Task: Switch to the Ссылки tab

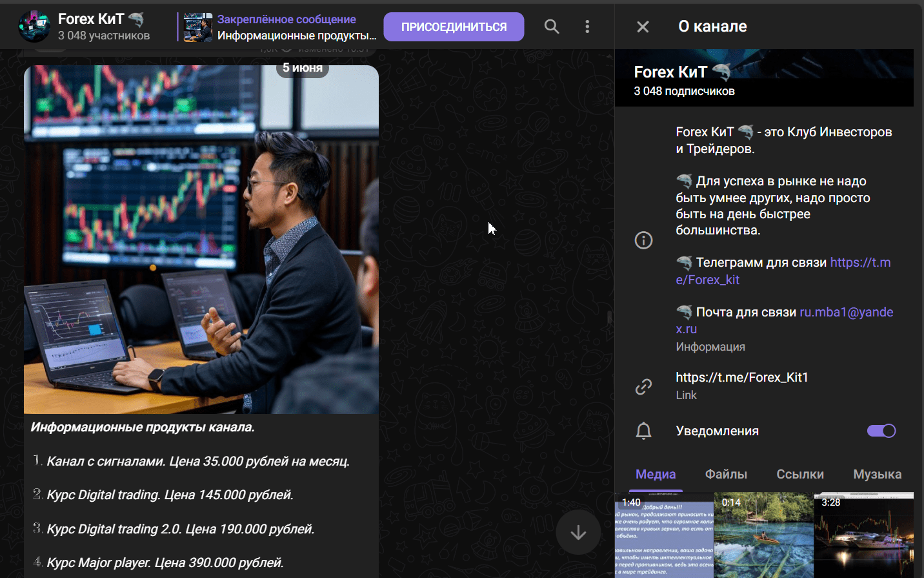Action: click(800, 474)
